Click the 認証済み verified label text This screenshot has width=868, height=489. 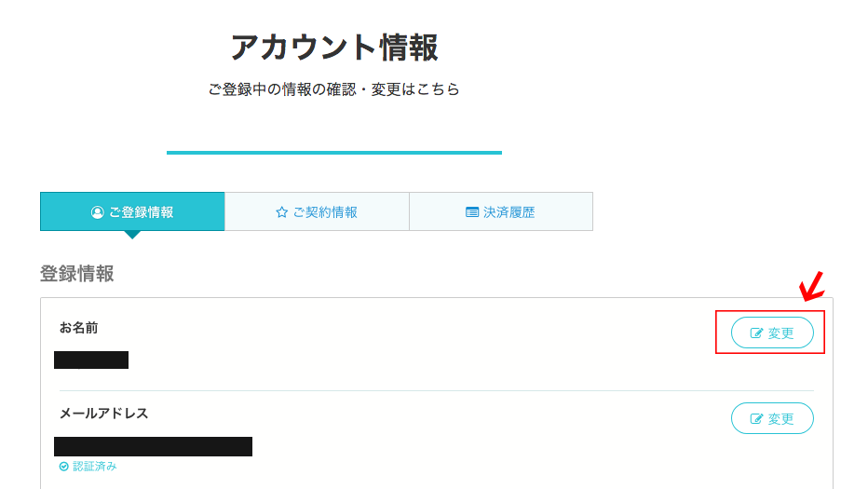(x=95, y=467)
